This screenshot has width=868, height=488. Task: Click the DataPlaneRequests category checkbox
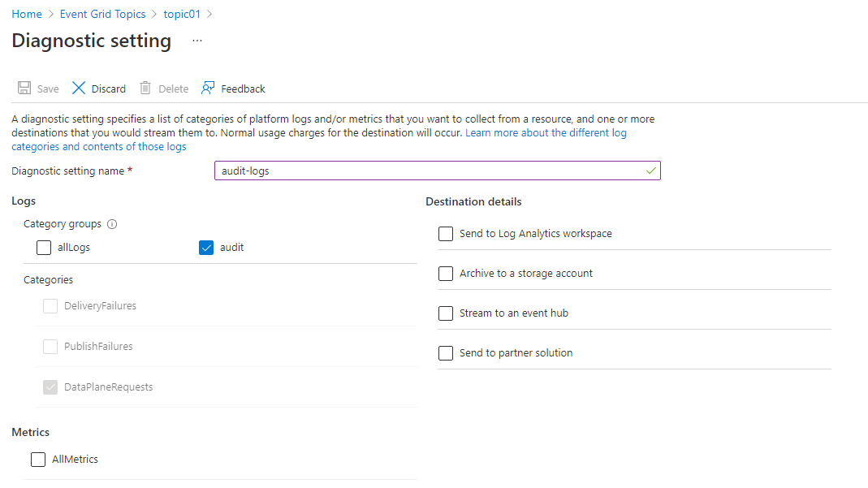pyautogui.click(x=50, y=387)
